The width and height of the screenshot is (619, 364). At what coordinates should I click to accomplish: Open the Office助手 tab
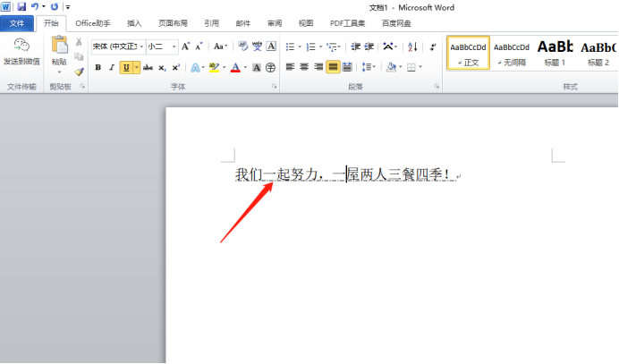93,23
